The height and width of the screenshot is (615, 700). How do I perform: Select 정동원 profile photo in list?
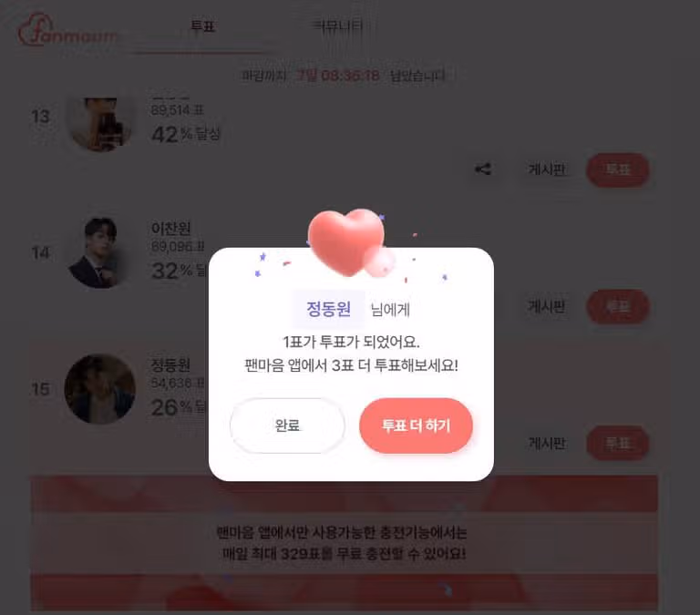100,389
